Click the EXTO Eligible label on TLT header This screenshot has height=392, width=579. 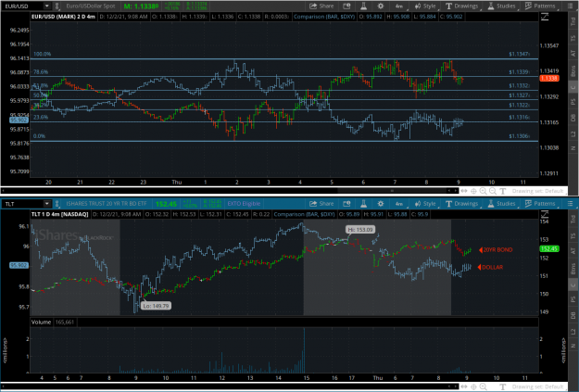click(244, 204)
